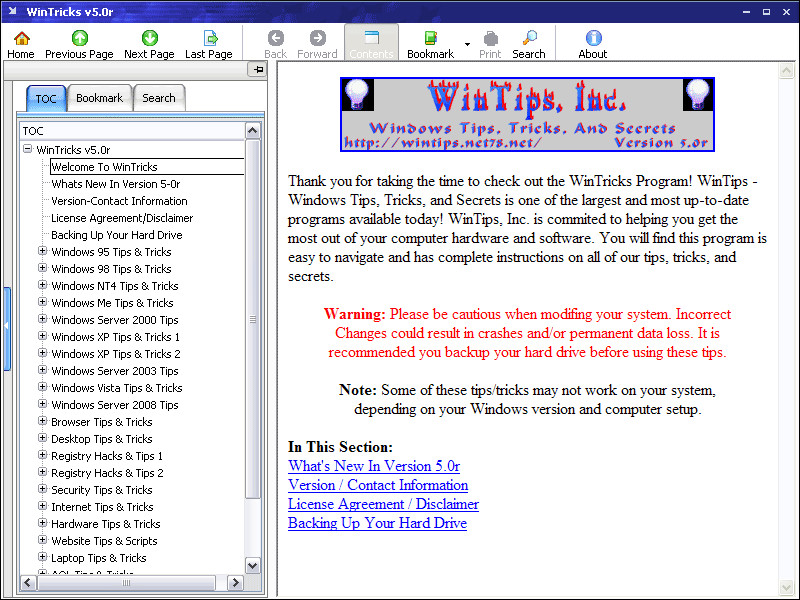Select Backing Up Your Hard Drive item
The image size is (800, 600).
click(117, 235)
